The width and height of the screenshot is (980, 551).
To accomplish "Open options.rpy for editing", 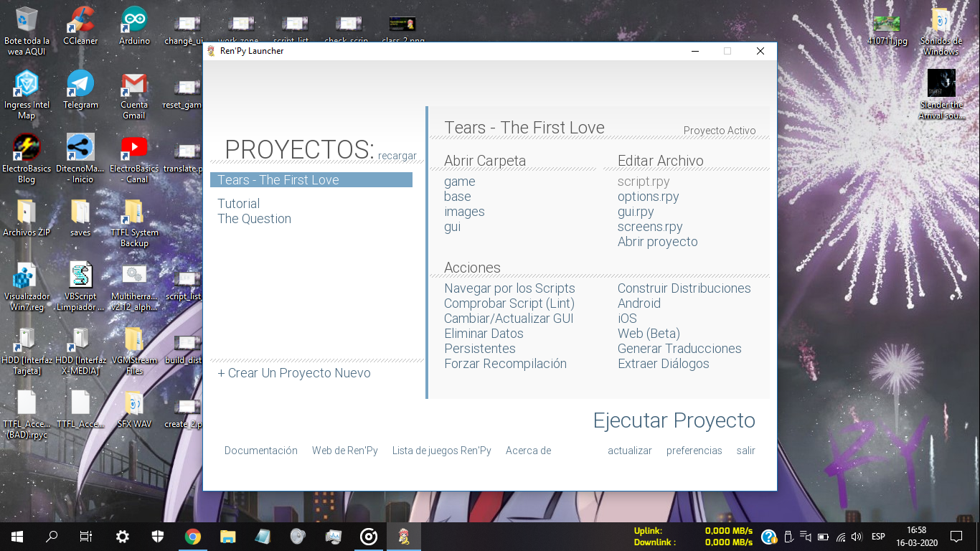I will click(x=648, y=197).
